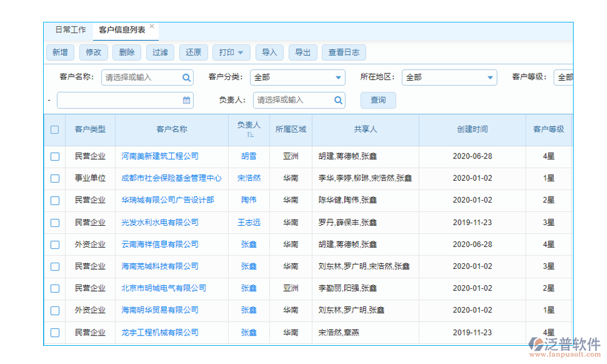Open the 河南美新建筑工程公司 customer link

point(159,156)
